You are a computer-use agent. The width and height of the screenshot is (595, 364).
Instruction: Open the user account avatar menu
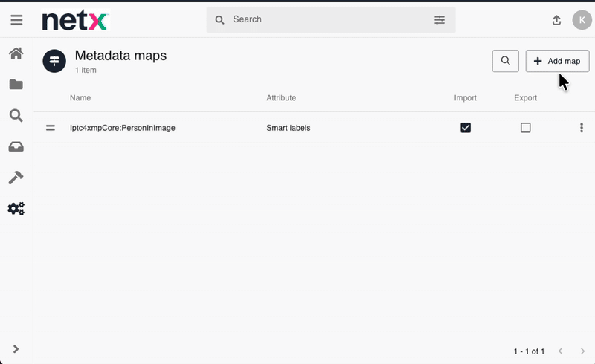coord(582,20)
